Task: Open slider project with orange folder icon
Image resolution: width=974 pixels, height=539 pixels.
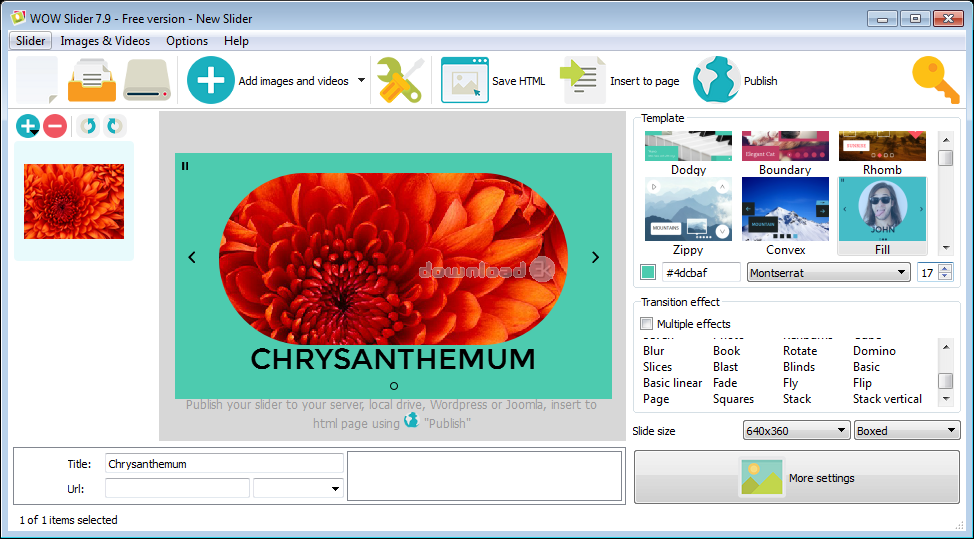Action: tap(92, 80)
